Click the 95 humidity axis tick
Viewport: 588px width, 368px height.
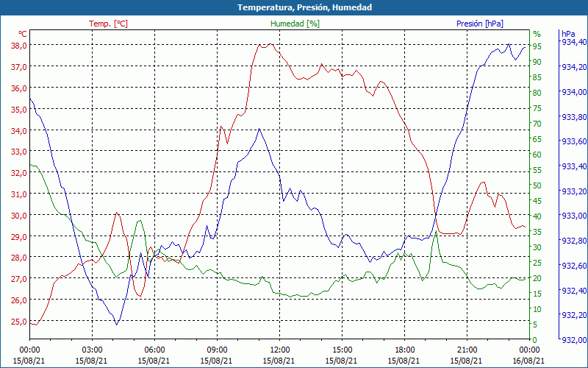pyautogui.click(x=537, y=46)
